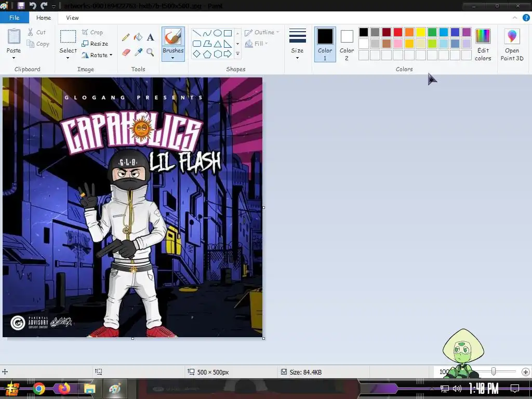Click the zoom in plus button
532x399 pixels.
pos(526,372)
